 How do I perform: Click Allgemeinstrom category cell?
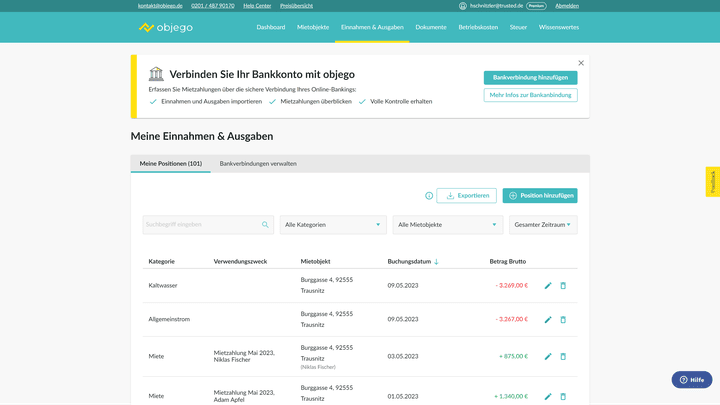(x=169, y=319)
